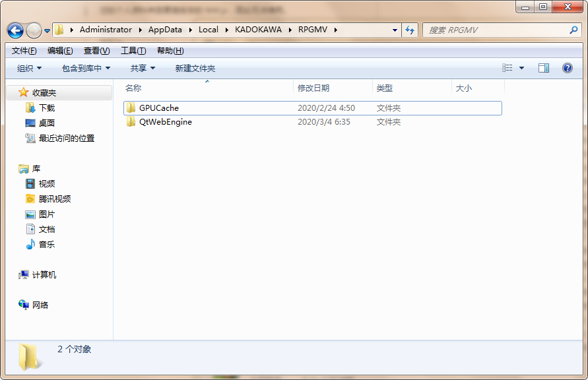Open the change-view dropdown arrow

click(x=521, y=67)
